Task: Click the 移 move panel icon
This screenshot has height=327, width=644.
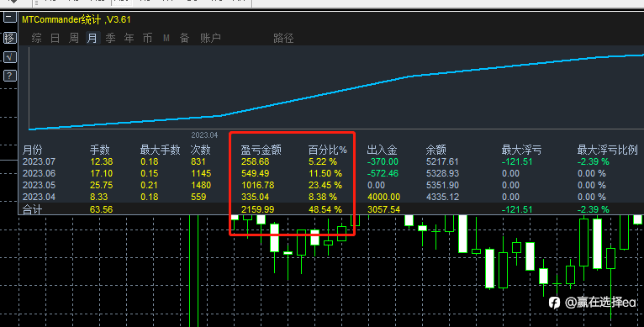Action: point(10,38)
